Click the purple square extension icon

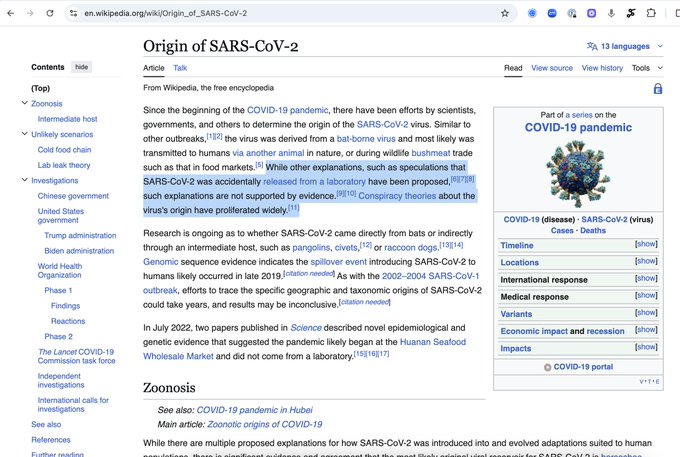592,13
